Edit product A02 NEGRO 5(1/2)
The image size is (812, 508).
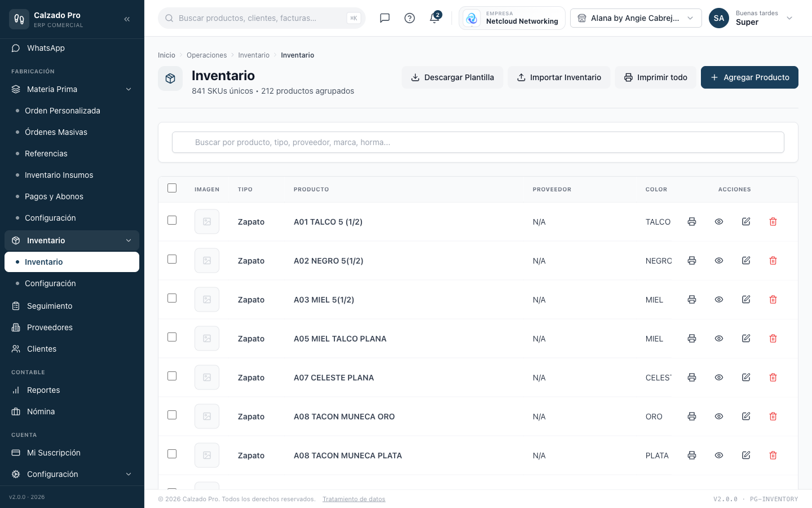(746, 261)
